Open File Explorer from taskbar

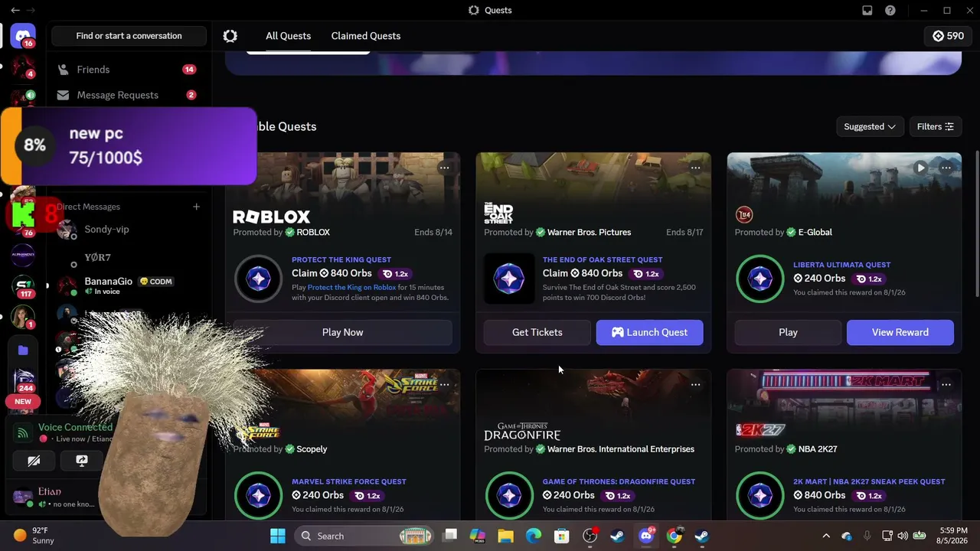[505, 536]
